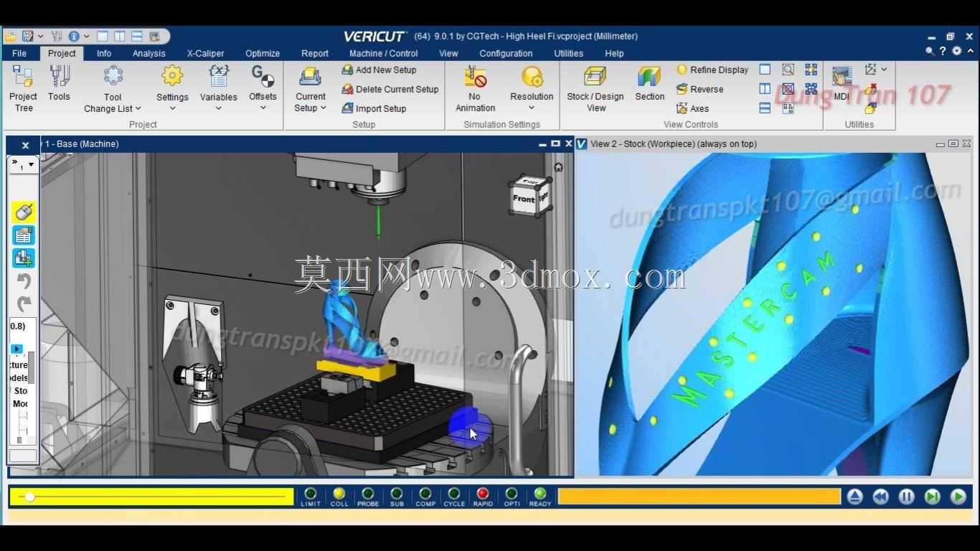Expand the Resolution dropdown arrow
Image resolution: width=980 pixels, height=551 pixels.
[532, 108]
